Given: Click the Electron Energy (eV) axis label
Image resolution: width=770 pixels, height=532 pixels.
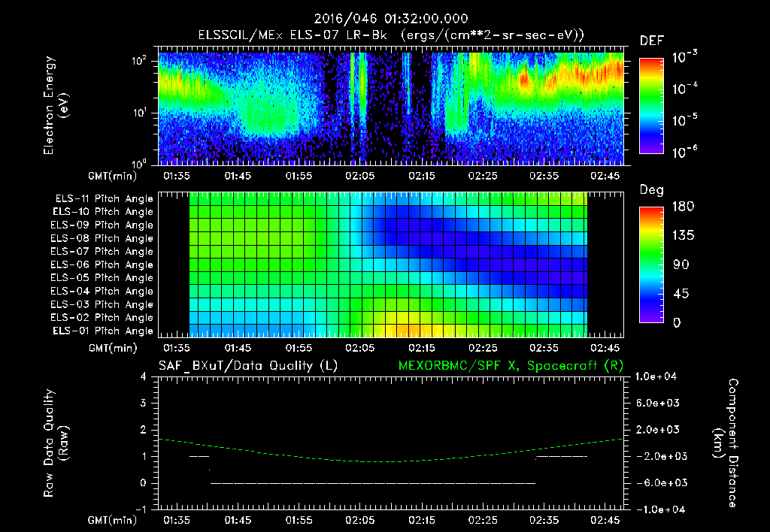Looking at the screenshot, I should 56,105.
